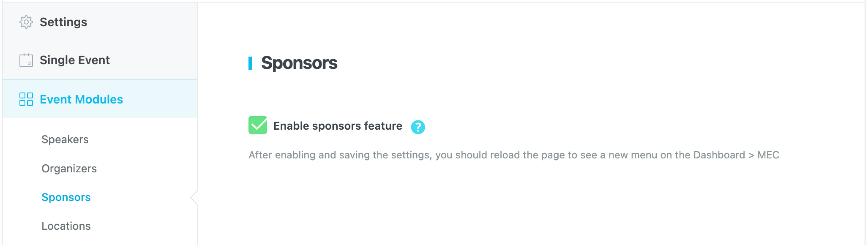The height and width of the screenshot is (245, 868).
Task: Select the Organizers submenu item
Action: [69, 169]
